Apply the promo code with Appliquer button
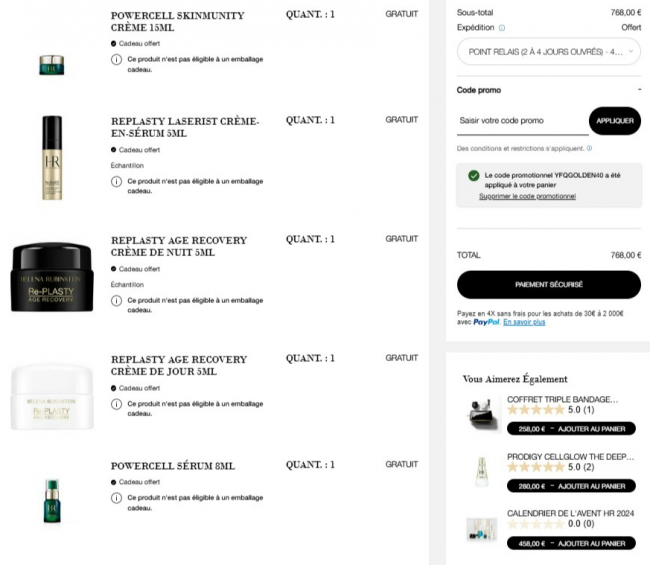This screenshot has width=650, height=565. coord(615,121)
